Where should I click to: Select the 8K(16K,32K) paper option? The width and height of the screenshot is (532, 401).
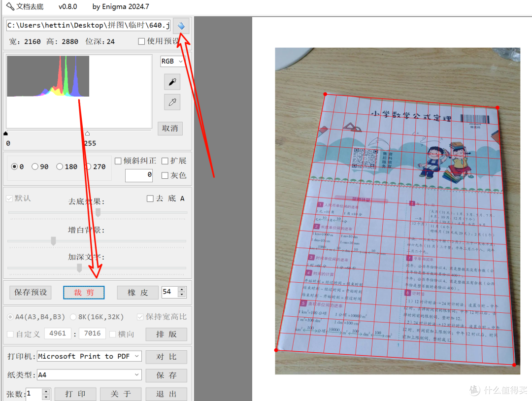tap(73, 317)
